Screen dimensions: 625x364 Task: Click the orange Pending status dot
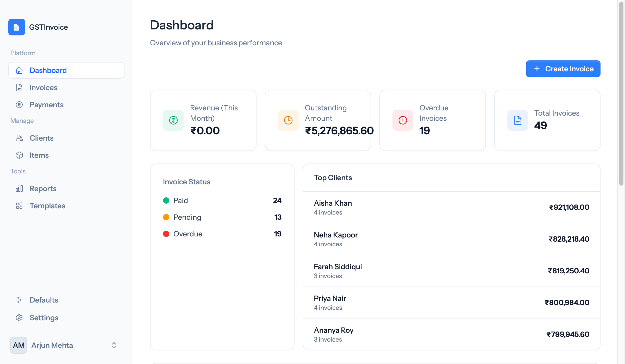point(166,217)
